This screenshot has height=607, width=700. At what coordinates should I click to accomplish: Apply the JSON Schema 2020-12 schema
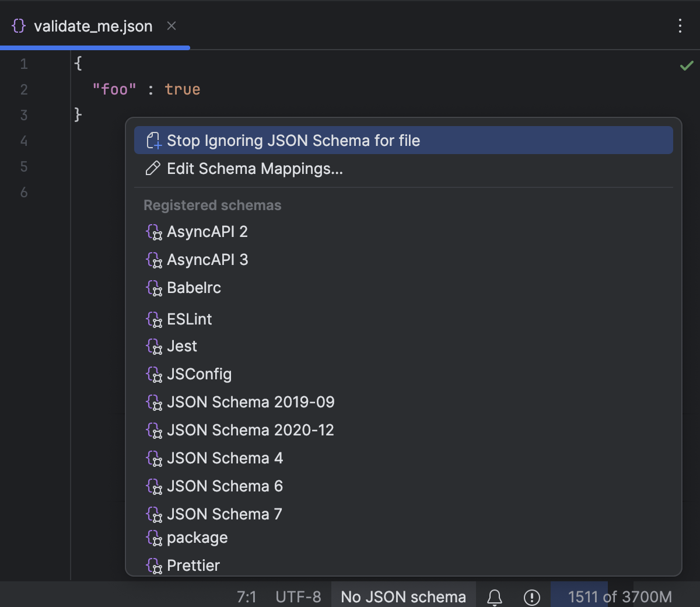pos(250,430)
